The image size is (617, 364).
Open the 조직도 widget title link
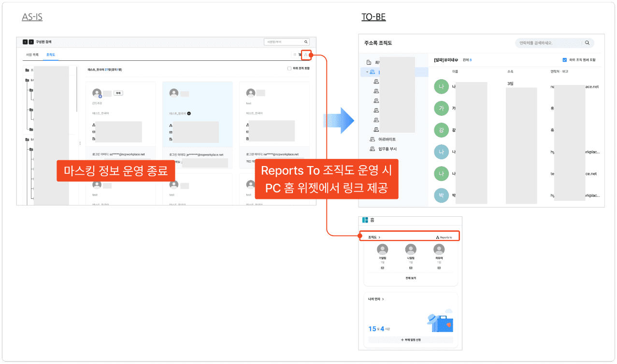pos(374,238)
